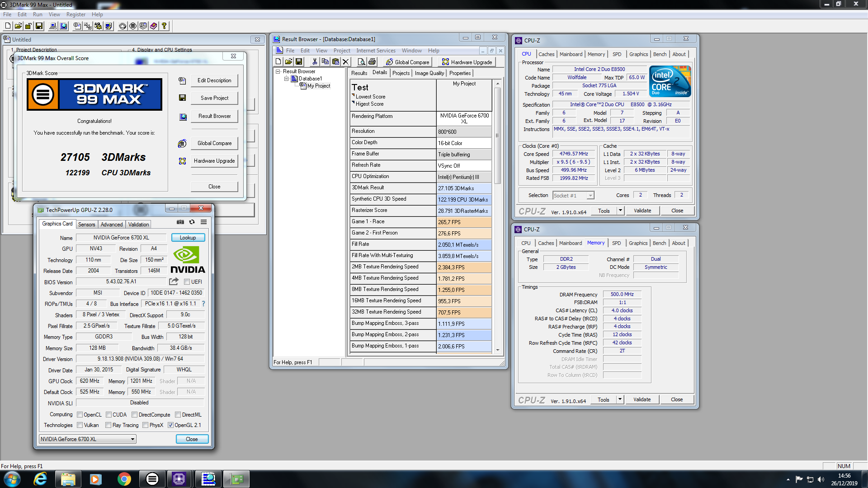Viewport: 868px width, 488px height.
Task: Click the Delete X icon in Result Browser toolbar
Action: [346, 61]
